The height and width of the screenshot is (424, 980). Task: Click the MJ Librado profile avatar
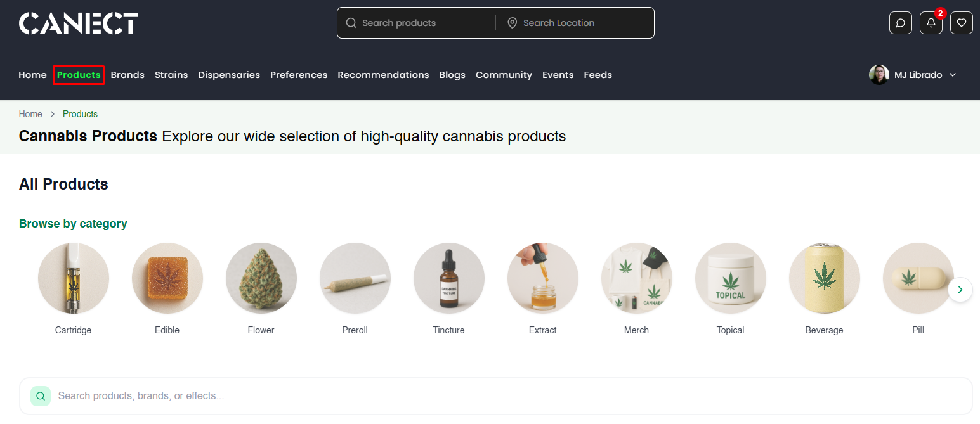point(879,75)
